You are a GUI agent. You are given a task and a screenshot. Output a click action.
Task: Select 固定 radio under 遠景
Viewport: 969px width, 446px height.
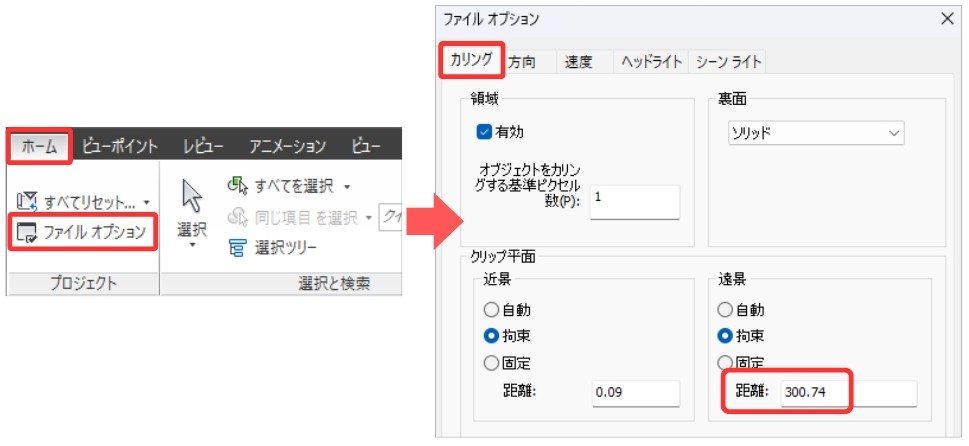(725, 363)
